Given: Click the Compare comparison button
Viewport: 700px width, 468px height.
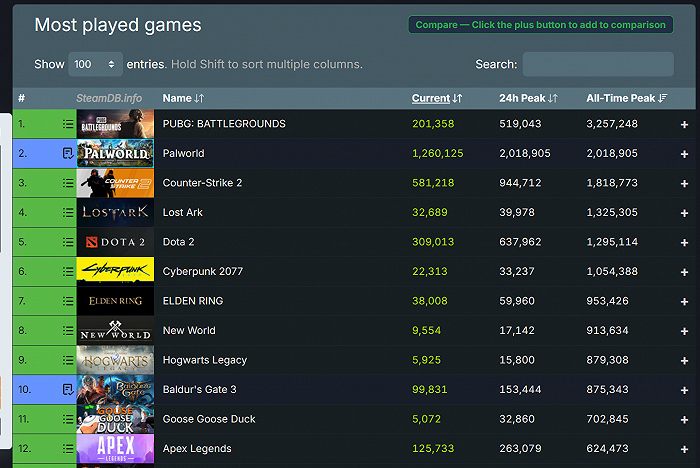Looking at the screenshot, I should [541, 25].
